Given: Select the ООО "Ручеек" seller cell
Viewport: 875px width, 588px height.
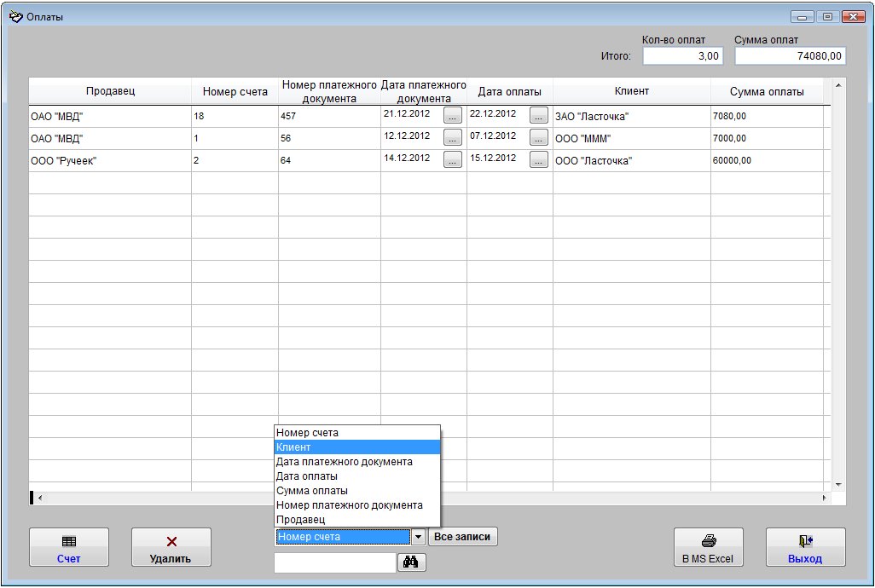Looking at the screenshot, I should click(110, 160).
